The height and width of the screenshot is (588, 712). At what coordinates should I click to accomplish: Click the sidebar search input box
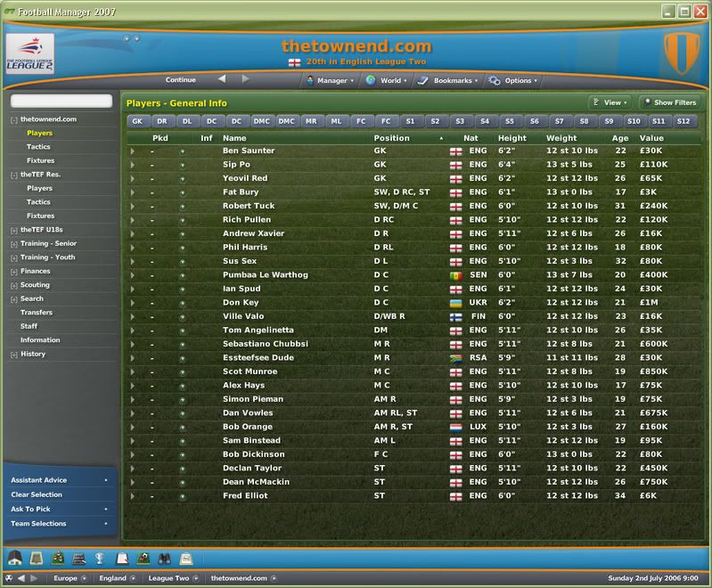point(61,101)
